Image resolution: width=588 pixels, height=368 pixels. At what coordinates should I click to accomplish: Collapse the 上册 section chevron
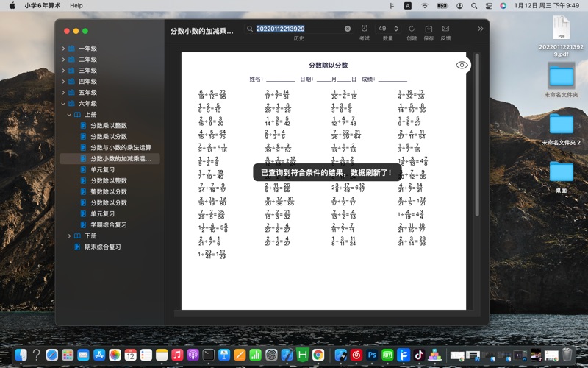point(69,115)
